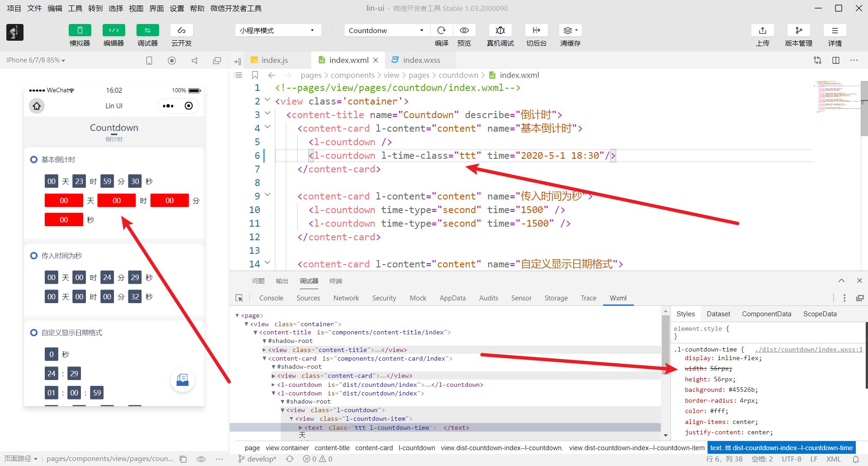The image size is (868, 466).
Task: Click the switch-to-background icon
Action: [536, 30]
